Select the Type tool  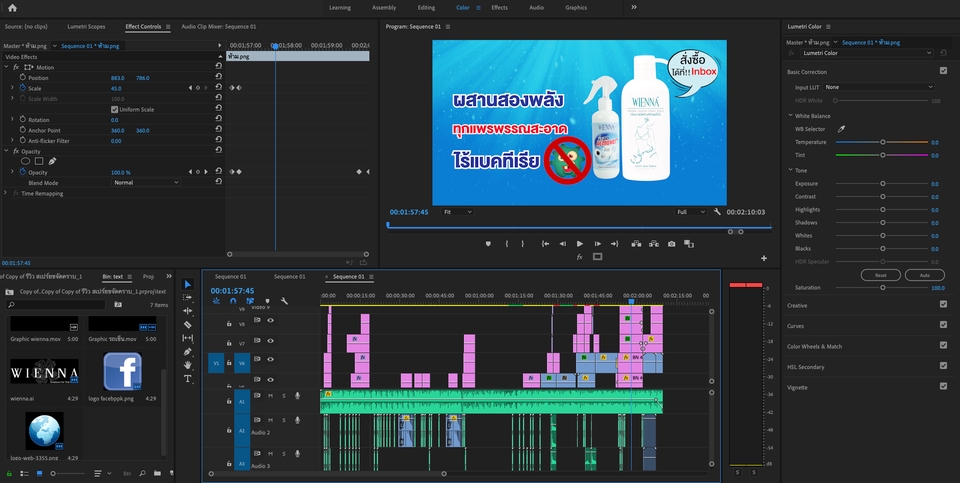pos(188,379)
